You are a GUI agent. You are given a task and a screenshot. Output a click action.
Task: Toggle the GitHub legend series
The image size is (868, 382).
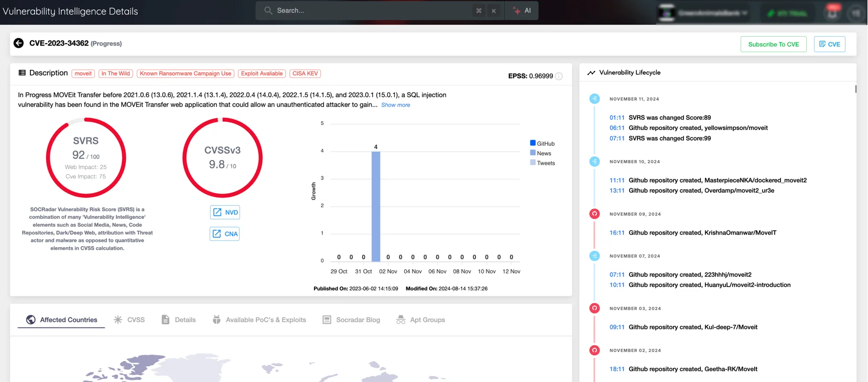pos(542,143)
